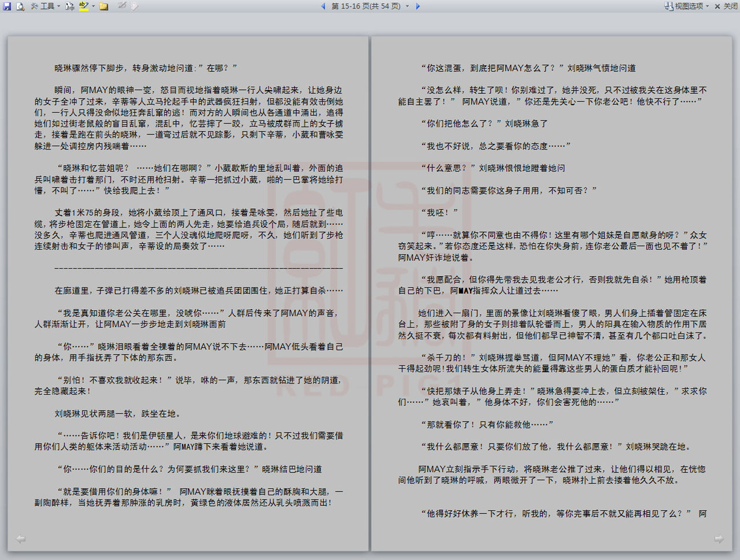Open Print Preview magnifier icon
Screen dimensions: 740x560
(20, 6)
